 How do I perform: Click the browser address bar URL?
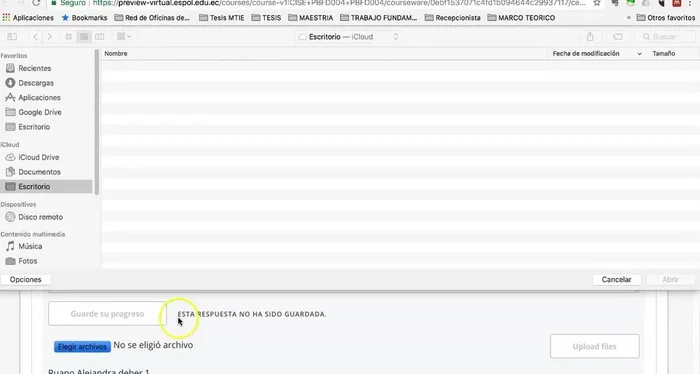pyautogui.click(x=339, y=3)
